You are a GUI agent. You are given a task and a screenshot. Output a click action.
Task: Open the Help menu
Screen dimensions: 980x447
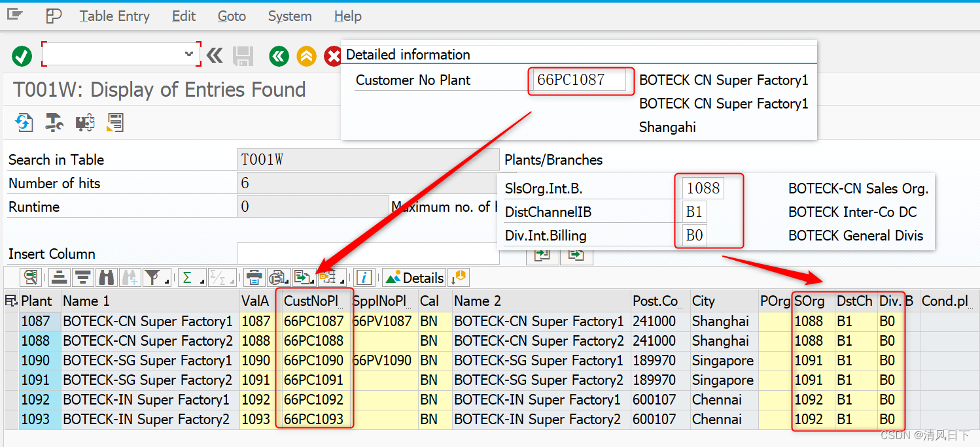tap(347, 16)
